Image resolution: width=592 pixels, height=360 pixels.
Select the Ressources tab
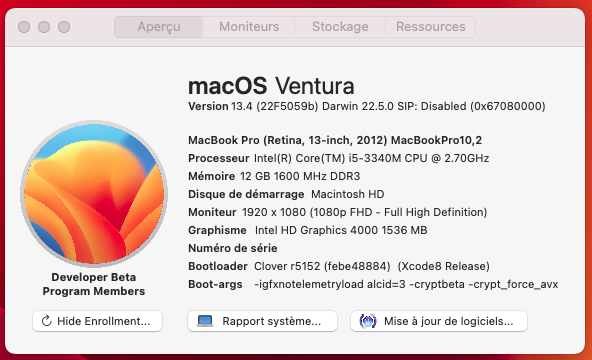[x=430, y=27]
